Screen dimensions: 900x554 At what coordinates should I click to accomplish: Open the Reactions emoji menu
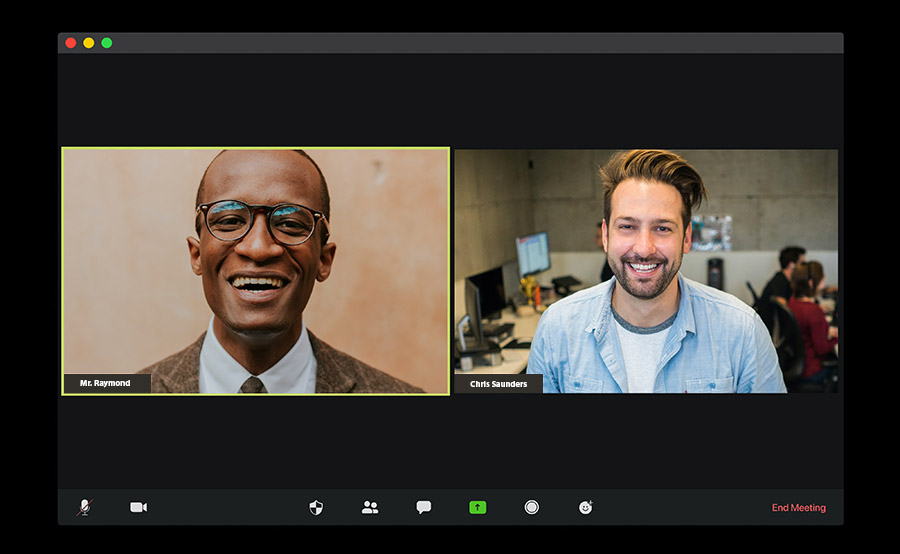[x=585, y=507]
